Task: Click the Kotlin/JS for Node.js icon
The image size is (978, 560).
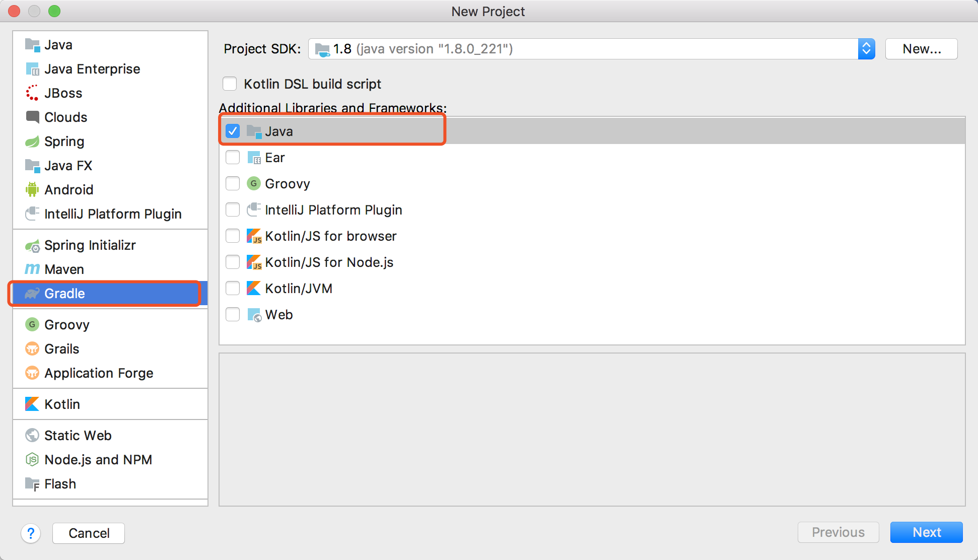Action: tap(254, 262)
